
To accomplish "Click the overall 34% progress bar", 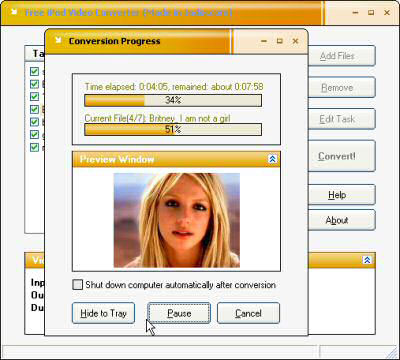I will 173,100.
